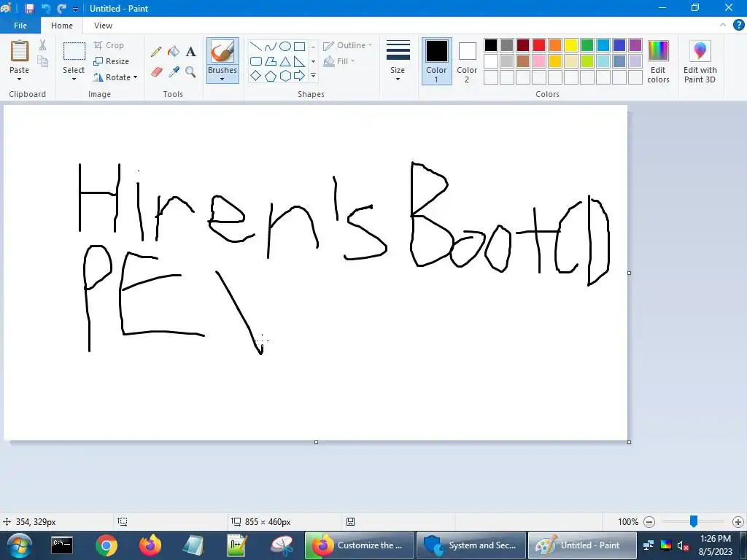Click the Cut scissors icon

[x=42, y=45]
